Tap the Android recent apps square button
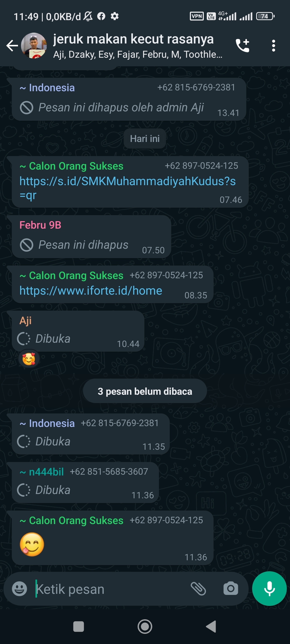The height and width of the screenshot is (644, 290). tap(78, 627)
